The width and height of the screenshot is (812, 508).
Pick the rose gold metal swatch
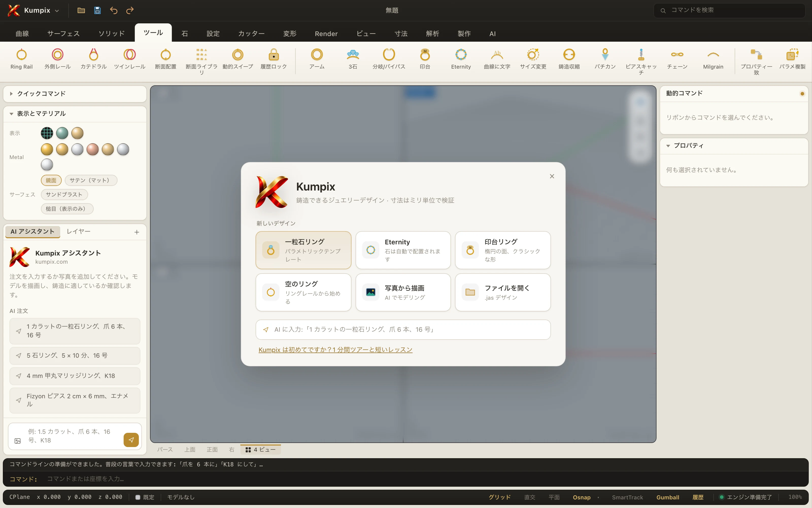tap(93, 150)
